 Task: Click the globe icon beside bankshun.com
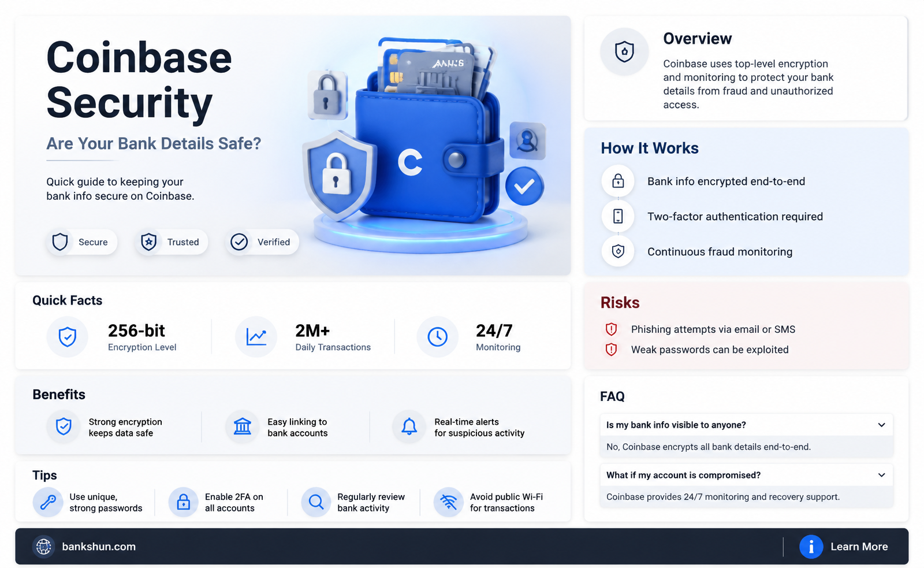click(x=44, y=547)
